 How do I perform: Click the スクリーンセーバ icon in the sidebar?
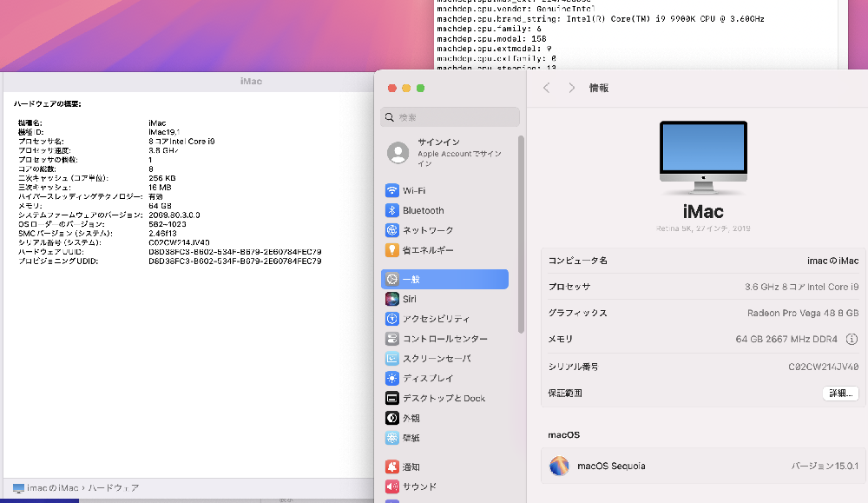[392, 359]
